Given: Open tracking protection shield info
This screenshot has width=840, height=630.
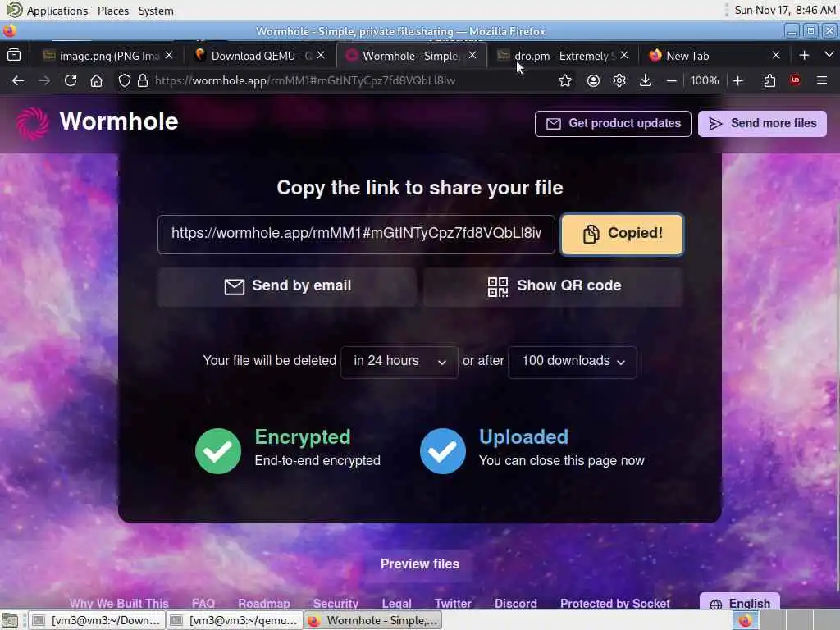Looking at the screenshot, I should [125, 81].
